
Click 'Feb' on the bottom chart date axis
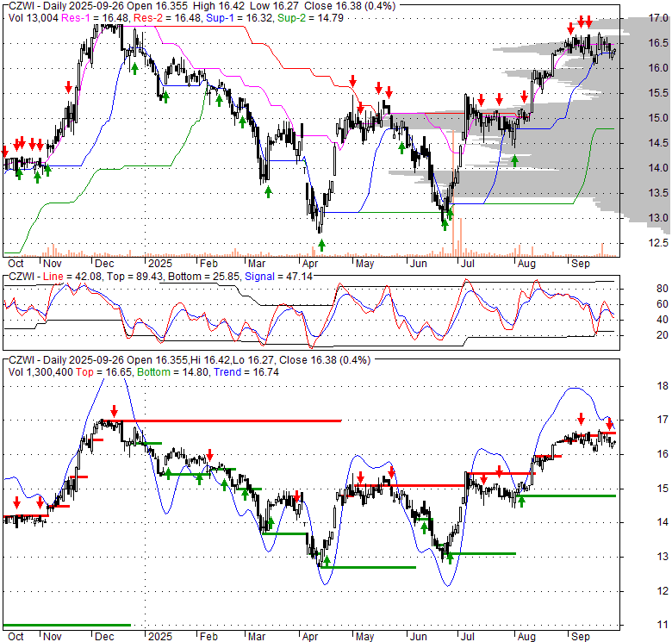tap(208, 637)
